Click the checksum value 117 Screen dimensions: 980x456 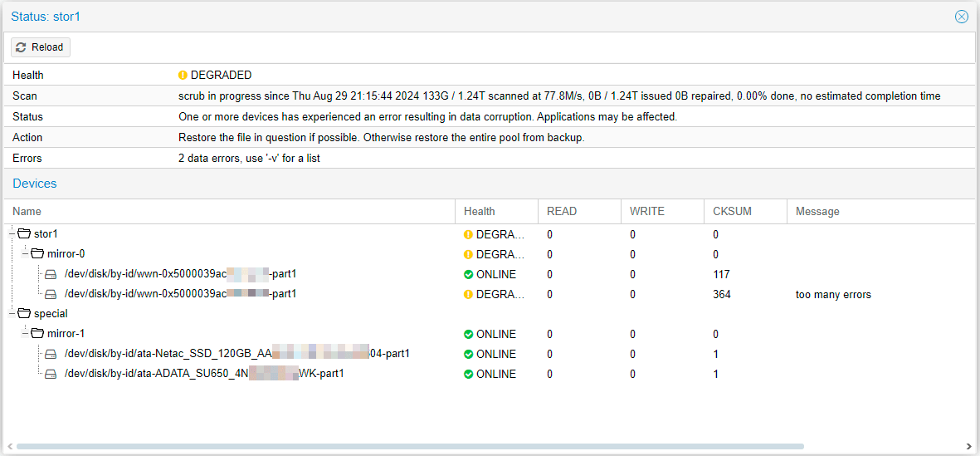coord(720,275)
